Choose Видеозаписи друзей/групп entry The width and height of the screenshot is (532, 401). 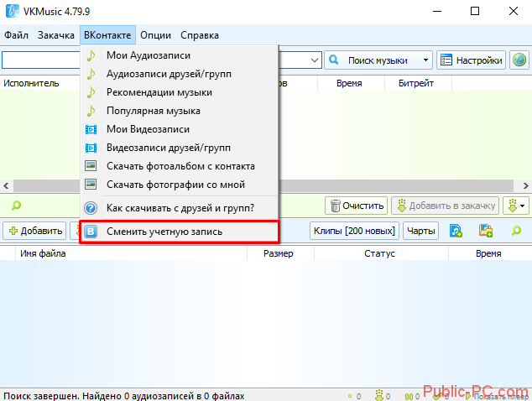[179, 148]
